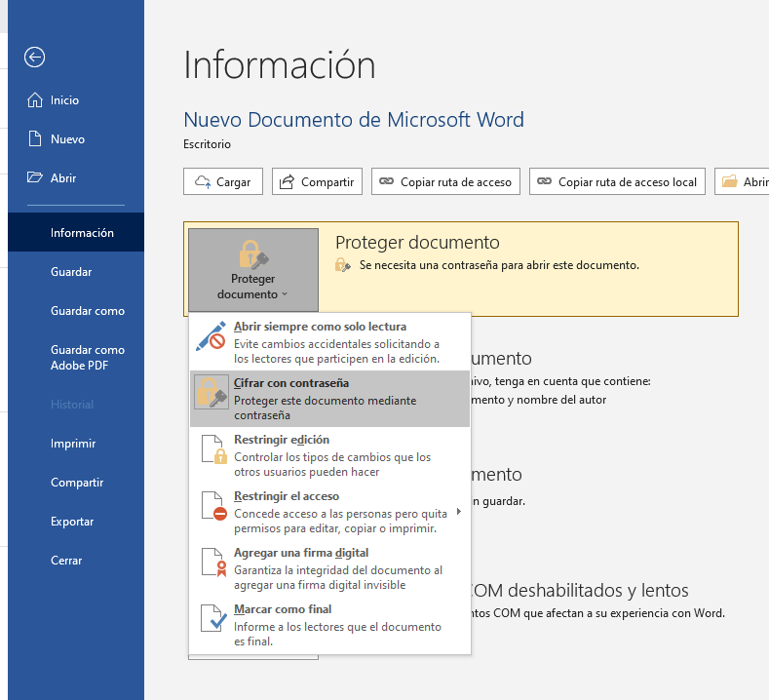Click chain icon of Copiar ruta de acceso local
The image size is (769, 700).
[x=545, y=181]
